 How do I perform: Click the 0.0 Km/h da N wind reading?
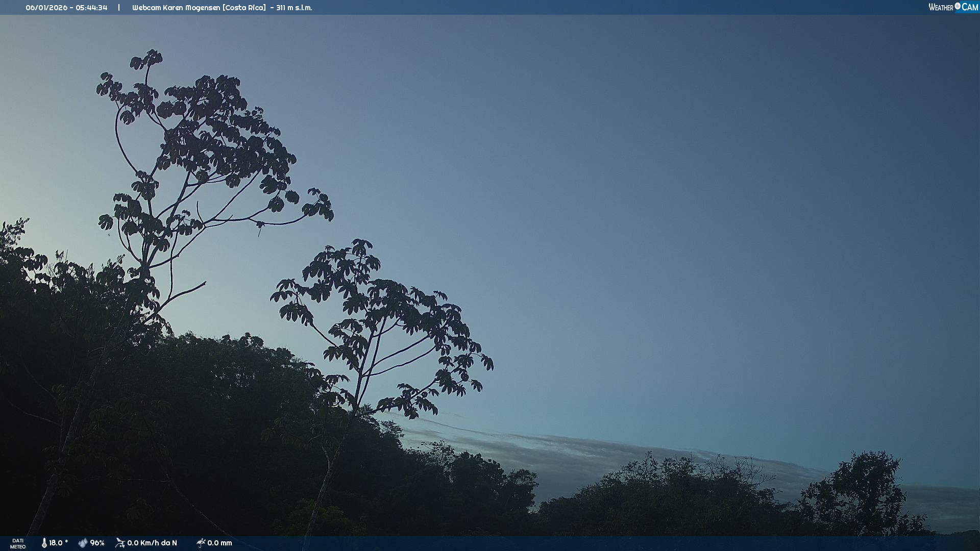coord(152,543)
